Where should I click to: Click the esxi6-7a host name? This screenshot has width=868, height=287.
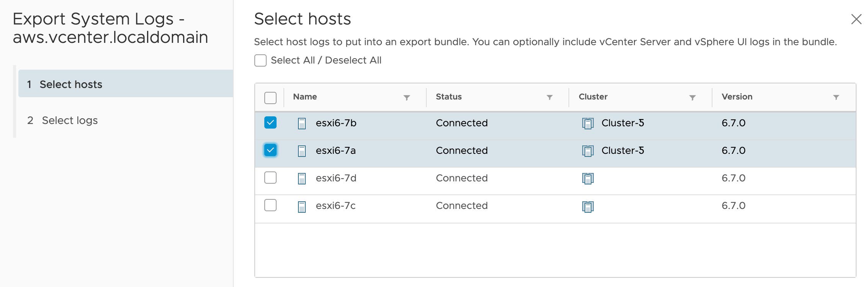pos(336,150)
